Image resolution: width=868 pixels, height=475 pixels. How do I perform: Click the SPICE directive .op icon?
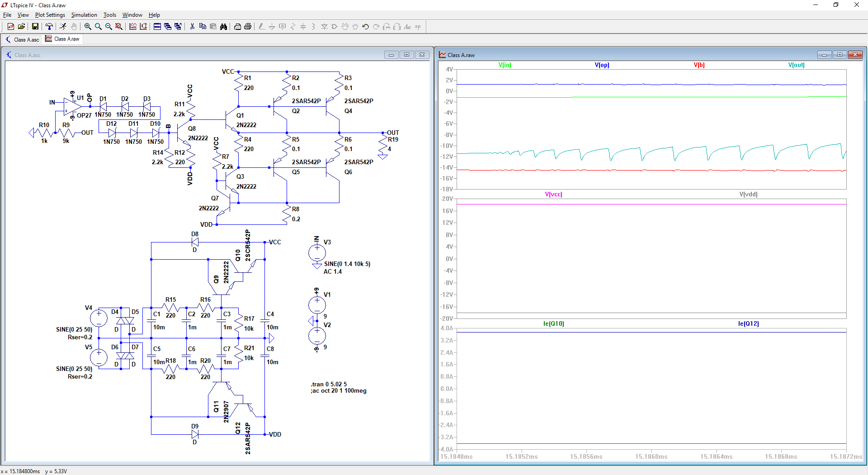[x=418, y=27]
